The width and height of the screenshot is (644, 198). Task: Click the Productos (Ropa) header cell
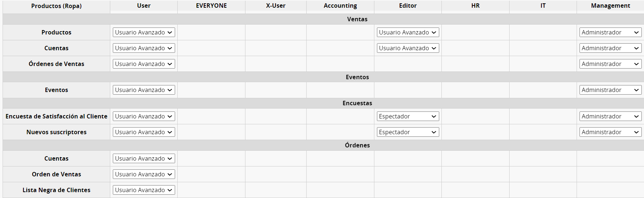(56, 6)
